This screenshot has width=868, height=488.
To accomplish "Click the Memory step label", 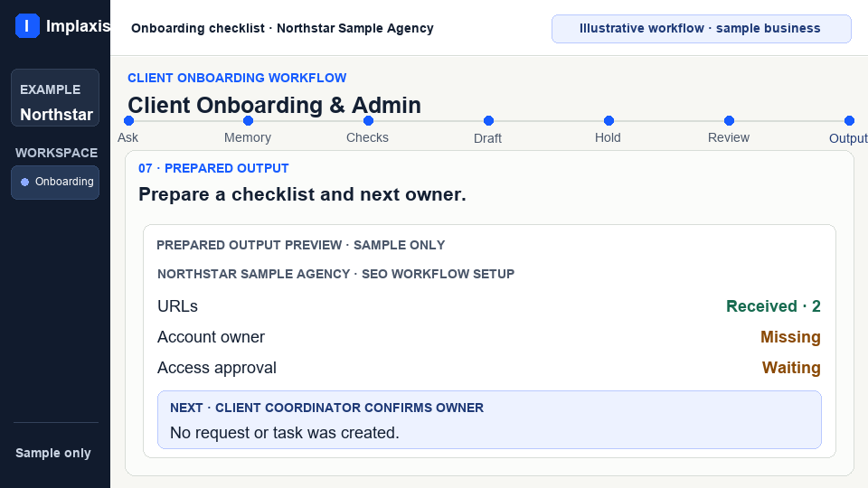I will 248,137.
